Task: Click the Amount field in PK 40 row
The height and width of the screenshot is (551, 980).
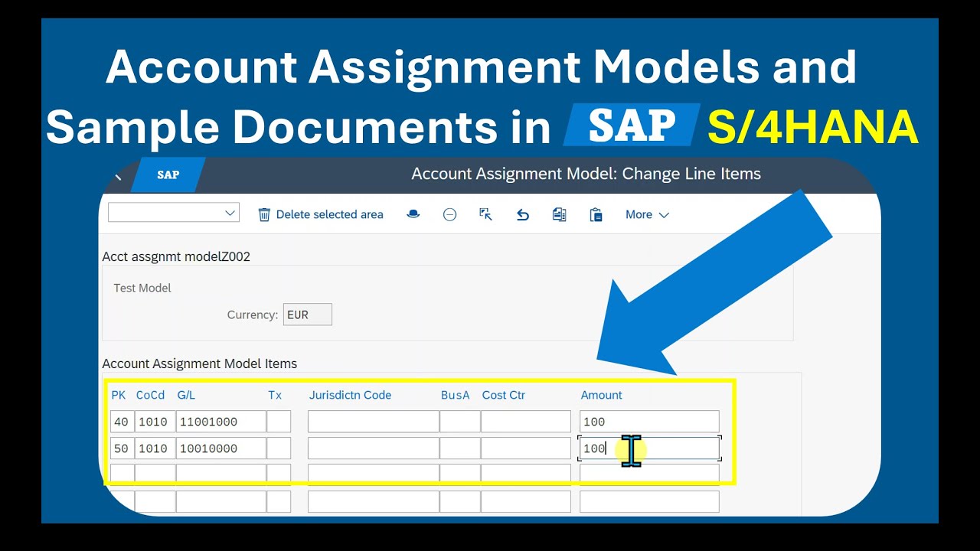Action: 649,422
